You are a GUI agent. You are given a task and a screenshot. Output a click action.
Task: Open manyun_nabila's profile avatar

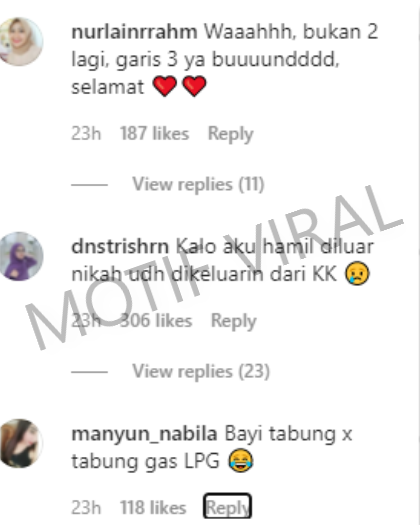pyautogui.click(x=21, y=443)
